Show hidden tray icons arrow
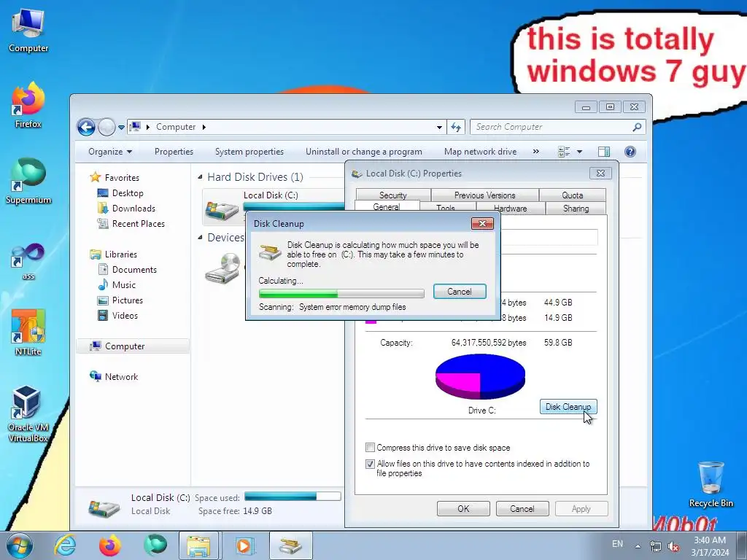 (x=638, y=545)
